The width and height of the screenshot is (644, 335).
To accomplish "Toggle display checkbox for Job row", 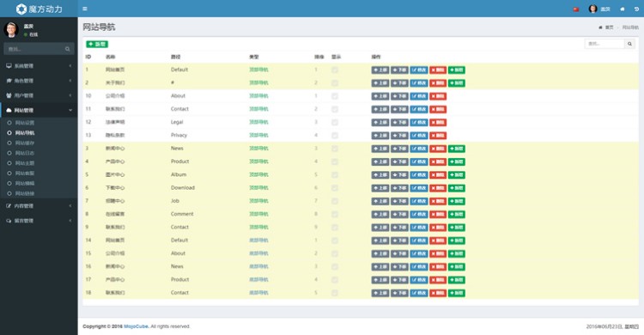I will coord(335,201).
